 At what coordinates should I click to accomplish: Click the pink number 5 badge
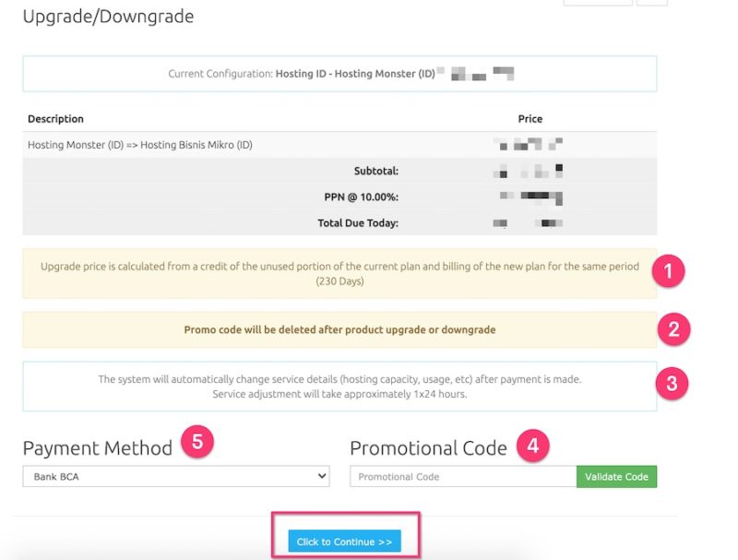coord(197,441)
